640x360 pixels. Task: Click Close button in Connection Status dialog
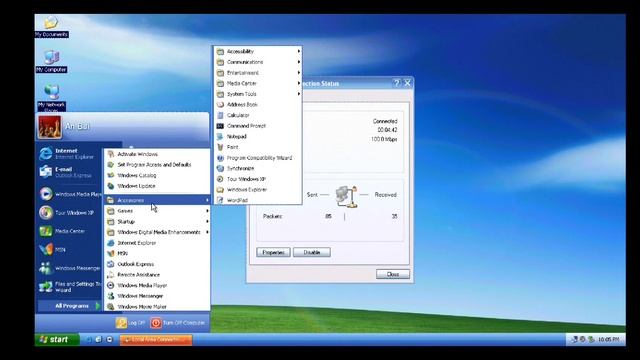pyautogui.click(x=393, y=274)
